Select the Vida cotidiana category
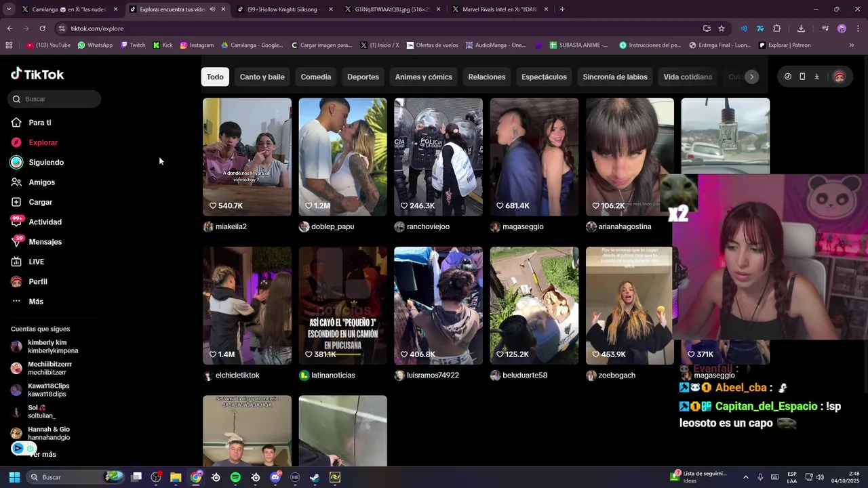The height and width of the screenshot is (488, 868). click(x=688, y=77)
